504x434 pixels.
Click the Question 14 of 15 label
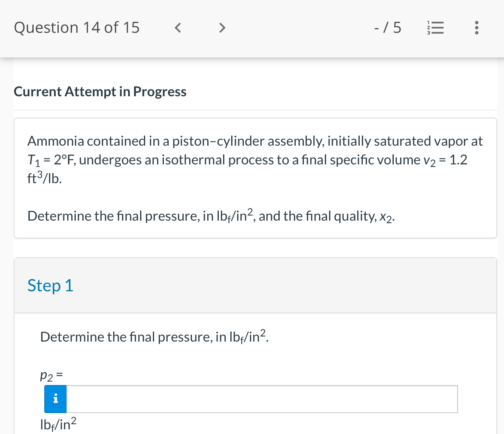click(x=77, y=28)
